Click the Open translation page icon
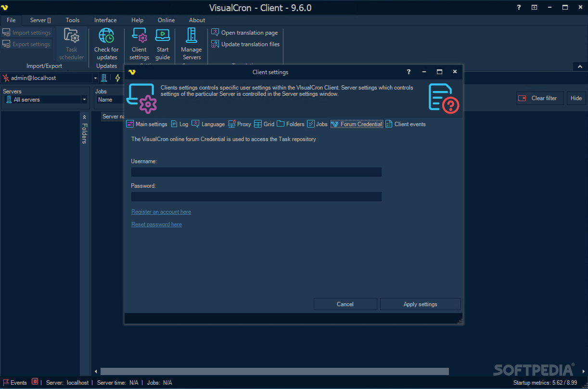 pos(215,32)
